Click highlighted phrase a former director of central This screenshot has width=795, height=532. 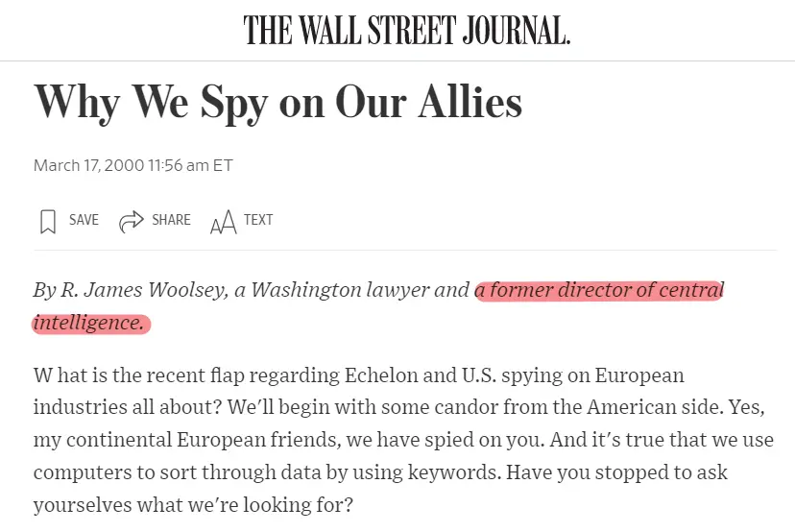pos(599,290)
